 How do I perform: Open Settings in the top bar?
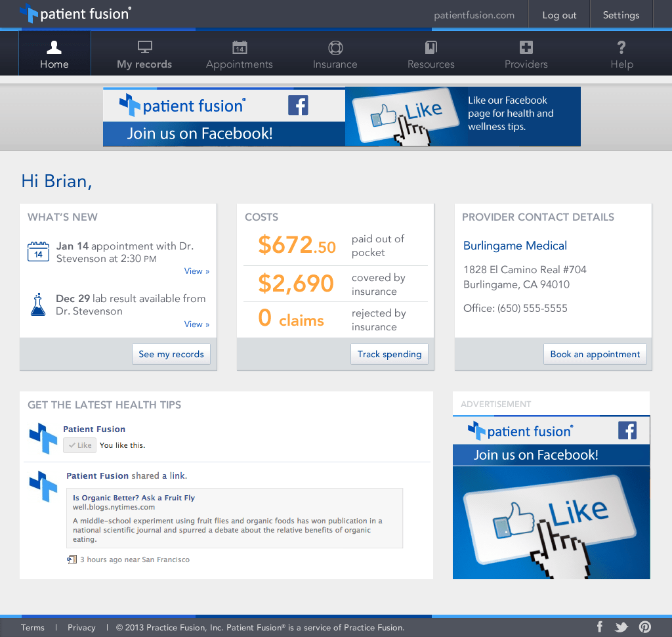click(x=621, y=15)
